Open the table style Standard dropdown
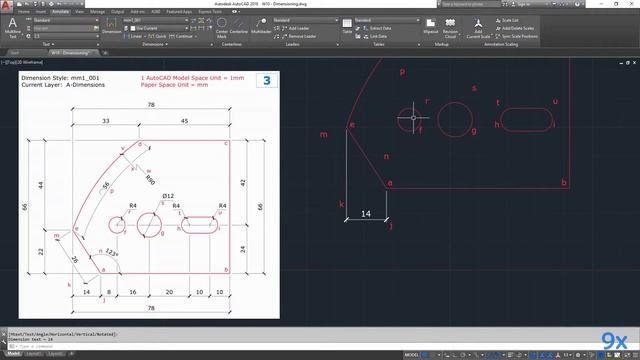Screen dimensions: 640x360 click(387, 20)
